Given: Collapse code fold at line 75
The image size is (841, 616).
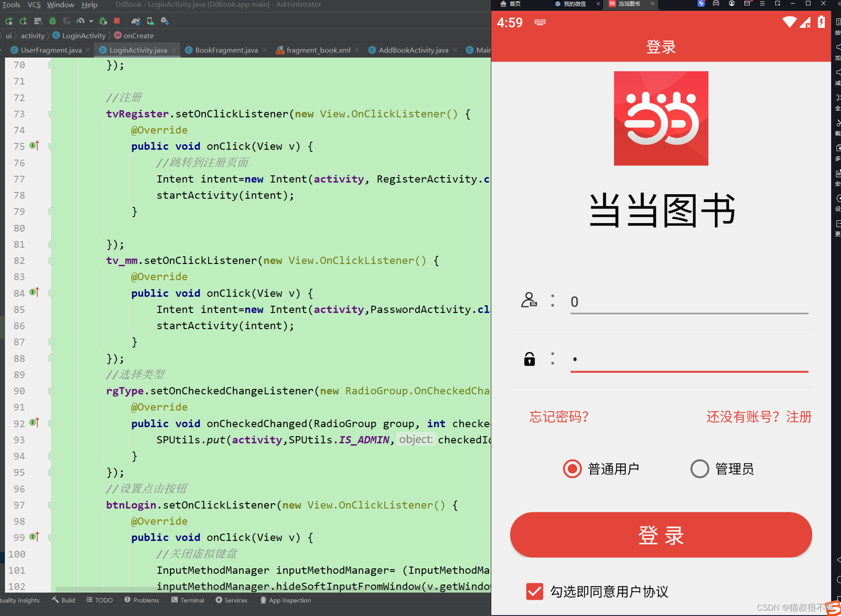Looking at the screenshot, I should tap(52, 147).
